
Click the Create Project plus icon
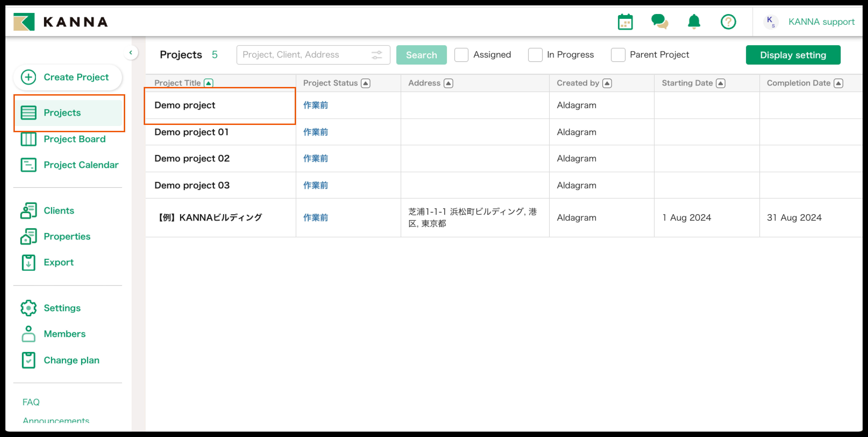point(29,77)
